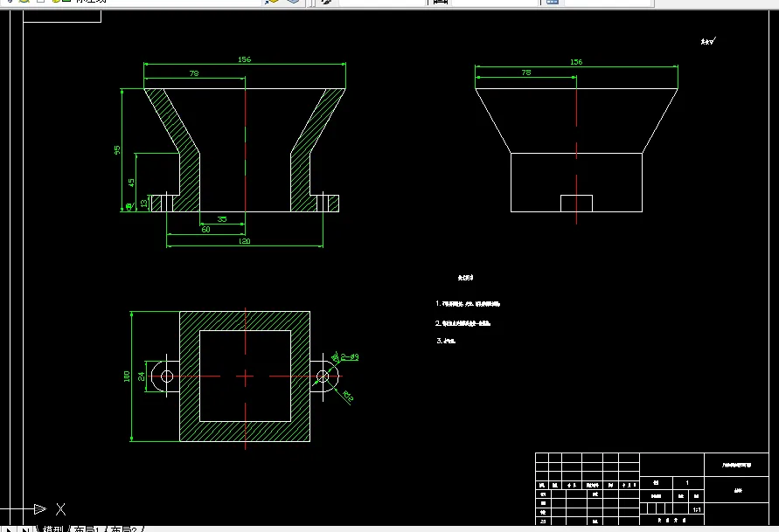Open the 布局2 layout tab
Screen dimensions: 779x532
coord(122,529)
